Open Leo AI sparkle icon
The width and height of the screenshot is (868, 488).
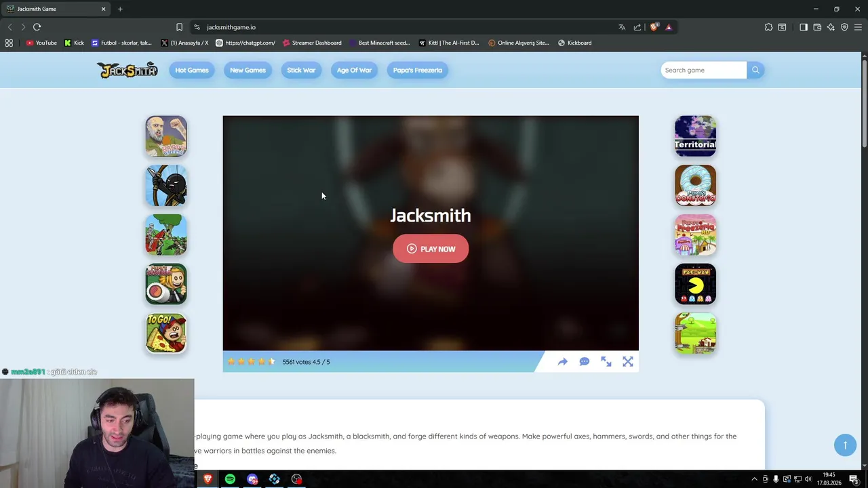pyautogui.click(x=831, y=27)
